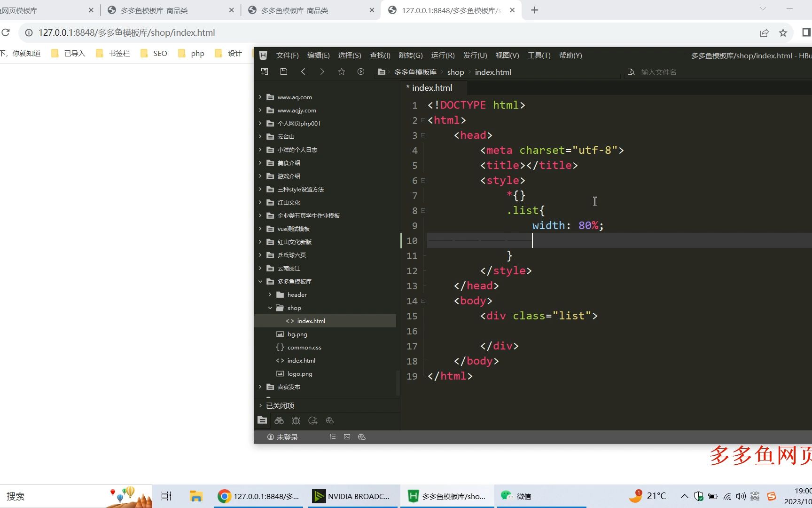The height and width of the screenshot is (508, 812).
Task: Open the SEO bookmarks folder
Action: [x=154, y=53]
